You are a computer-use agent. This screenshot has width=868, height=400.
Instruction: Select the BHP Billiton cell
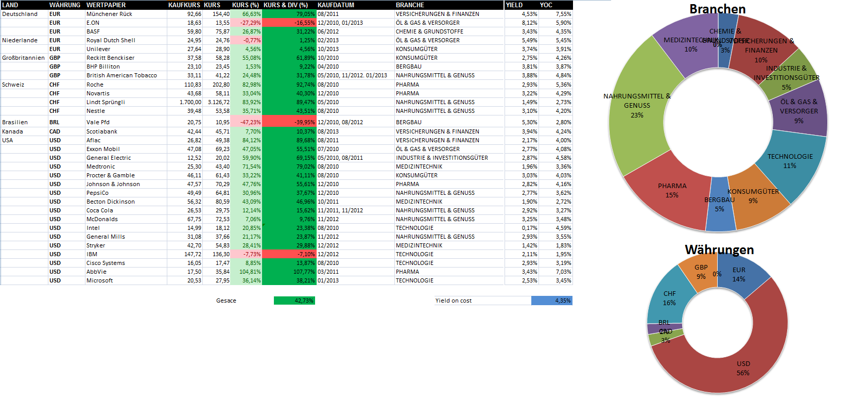click(126, 66)
